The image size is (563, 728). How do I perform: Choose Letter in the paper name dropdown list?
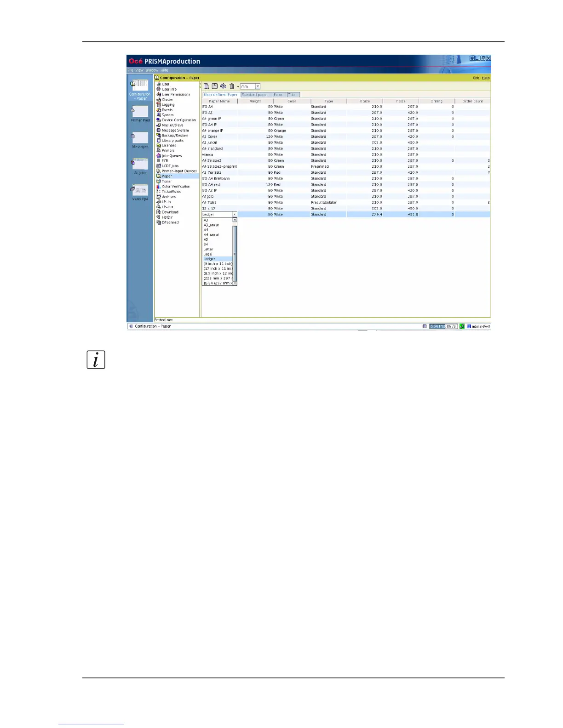click(218, 249)
